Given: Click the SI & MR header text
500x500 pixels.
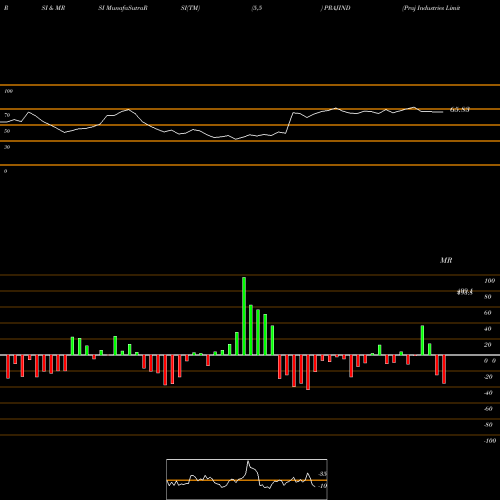Looking at the screenshot, I should click(53, 8).
